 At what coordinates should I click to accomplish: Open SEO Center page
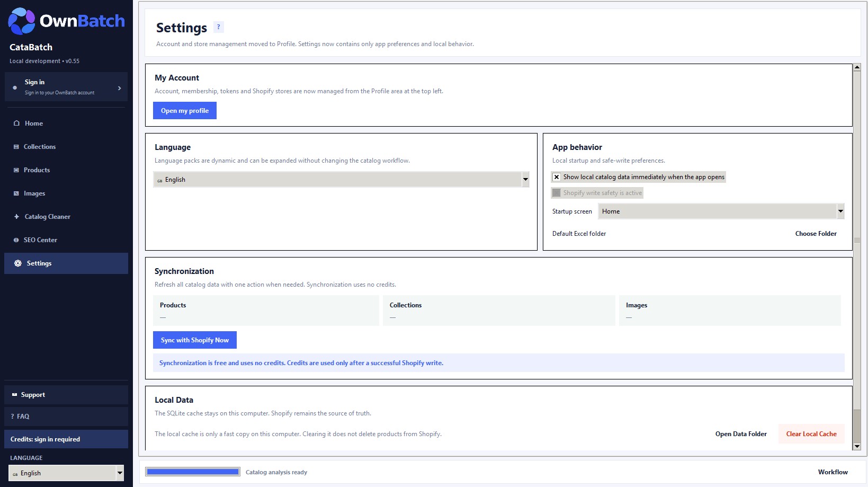point(66,240)
